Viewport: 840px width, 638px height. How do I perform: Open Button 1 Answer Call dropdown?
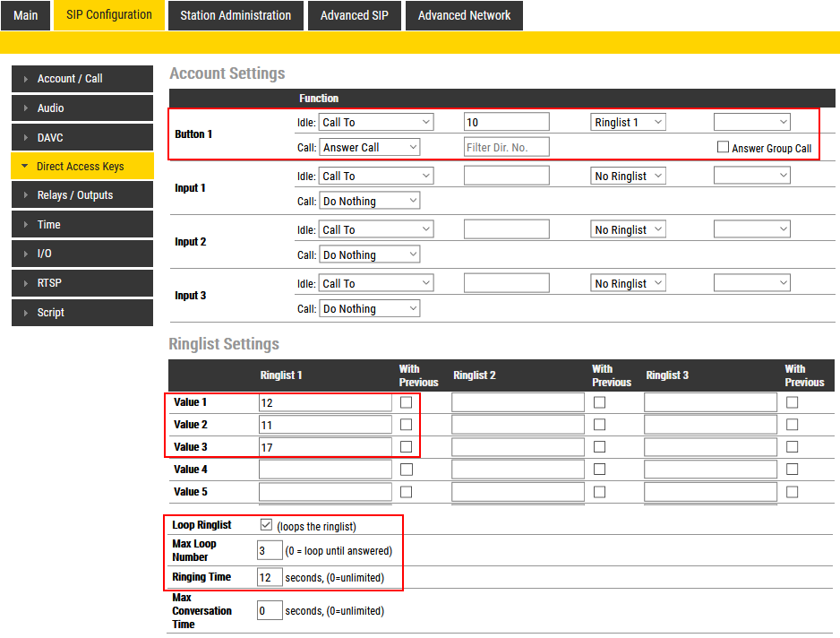pos(370,147)
